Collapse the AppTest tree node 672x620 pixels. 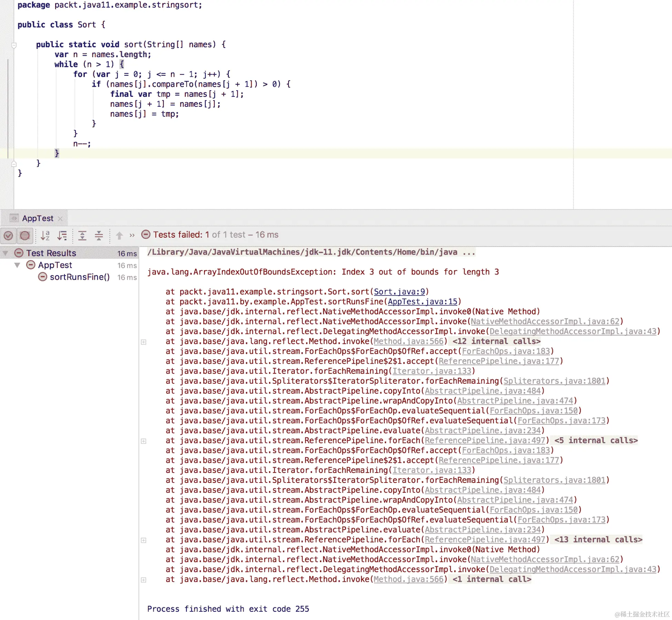(x=17, y=265)
